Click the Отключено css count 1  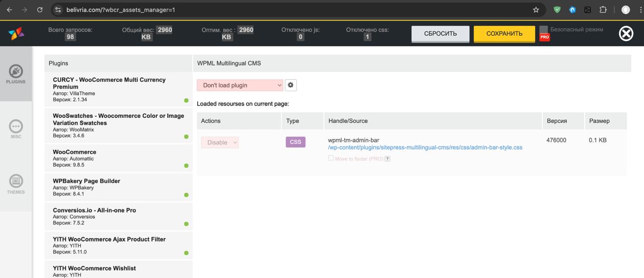pyautogui.click(x=367, y=37)
